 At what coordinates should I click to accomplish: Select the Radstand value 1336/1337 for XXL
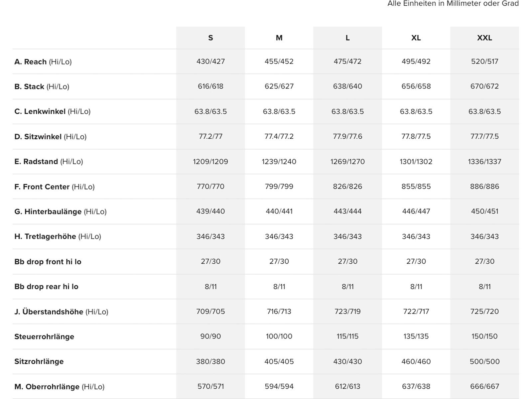click(484, 162)
